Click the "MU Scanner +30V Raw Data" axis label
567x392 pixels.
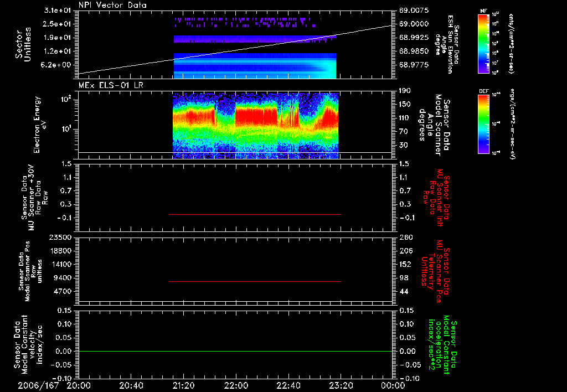click(34, 199)
